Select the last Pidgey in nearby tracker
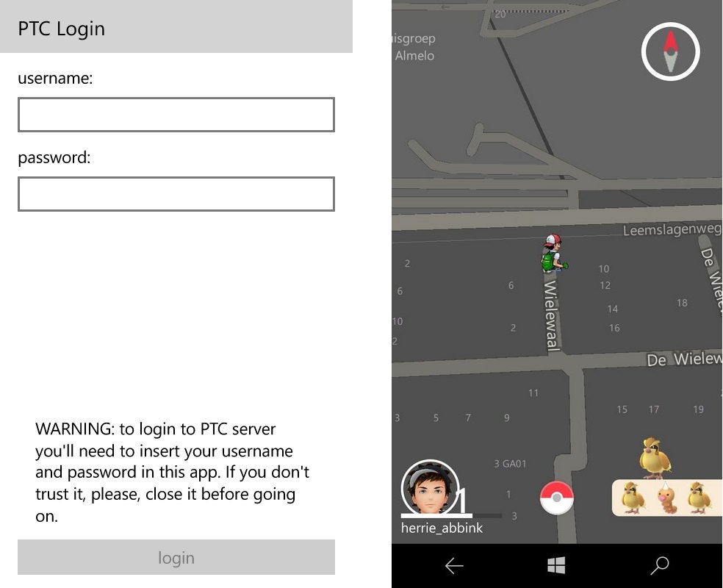The height and width of the screenshot is (588, 723). 699,498
